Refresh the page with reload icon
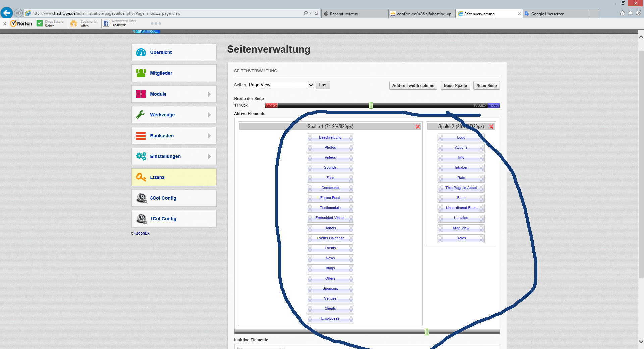This screenshot has height=349, width=644. point(316,13)
